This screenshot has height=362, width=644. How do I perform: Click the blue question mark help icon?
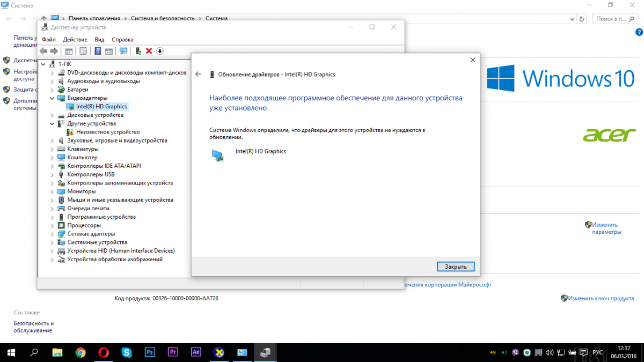pos(98,51)
